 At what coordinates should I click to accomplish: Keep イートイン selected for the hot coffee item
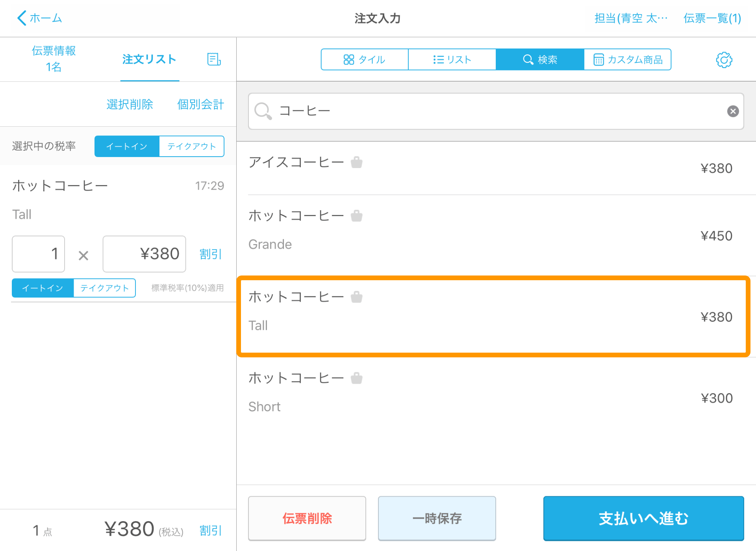42,288
